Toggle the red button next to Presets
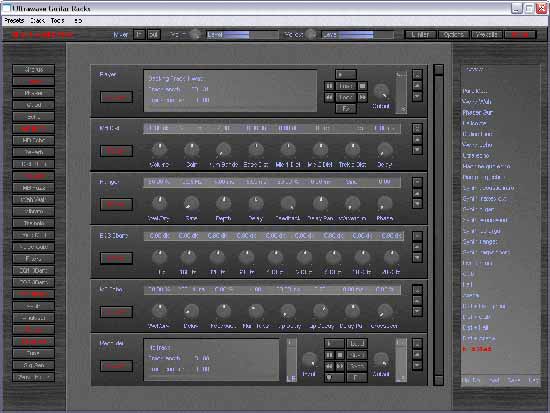 (x=520, y=34)
